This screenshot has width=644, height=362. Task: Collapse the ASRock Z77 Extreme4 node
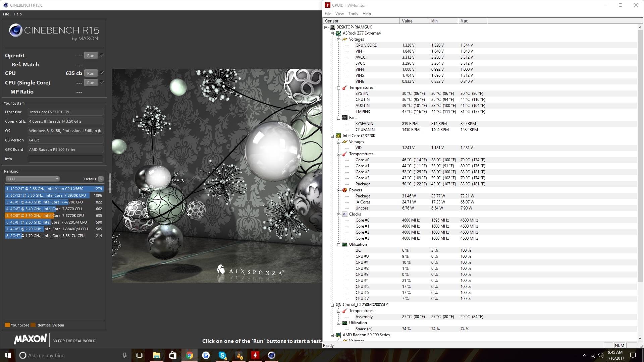coord(332,33)
